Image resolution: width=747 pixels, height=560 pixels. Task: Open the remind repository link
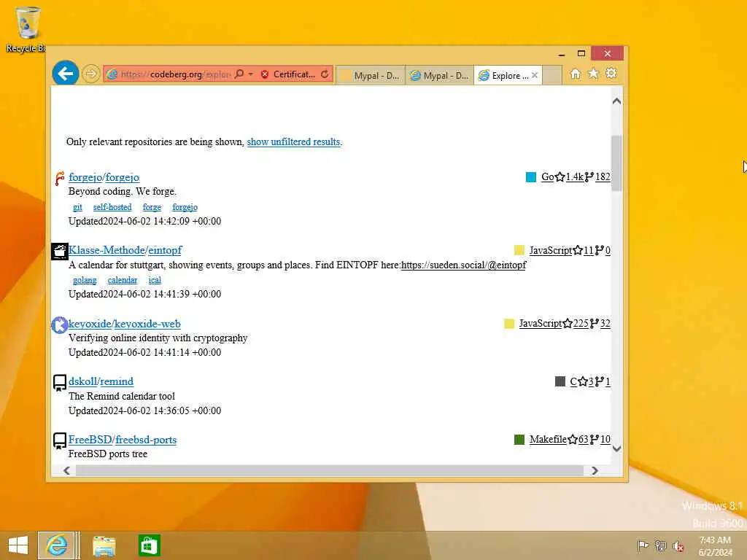117,381
